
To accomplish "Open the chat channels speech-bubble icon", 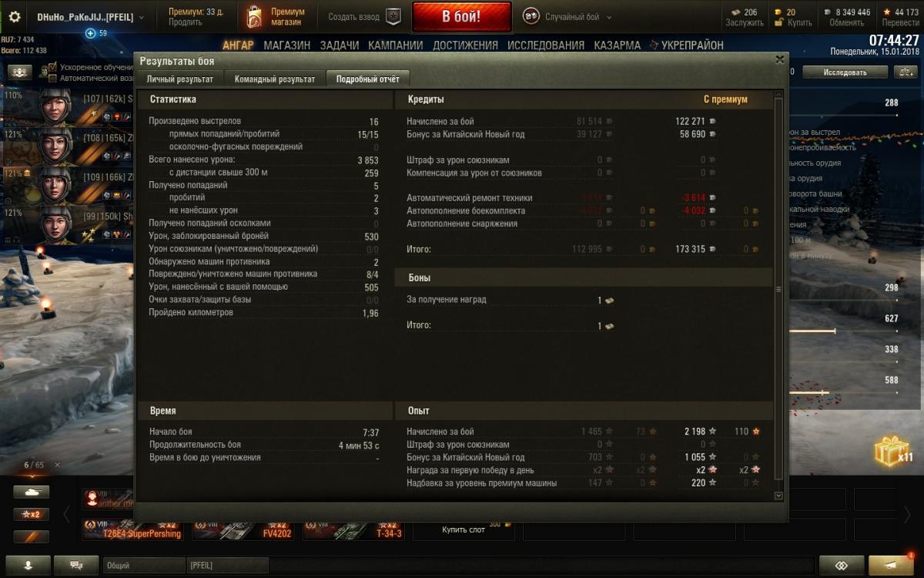I will coord(77,565).
